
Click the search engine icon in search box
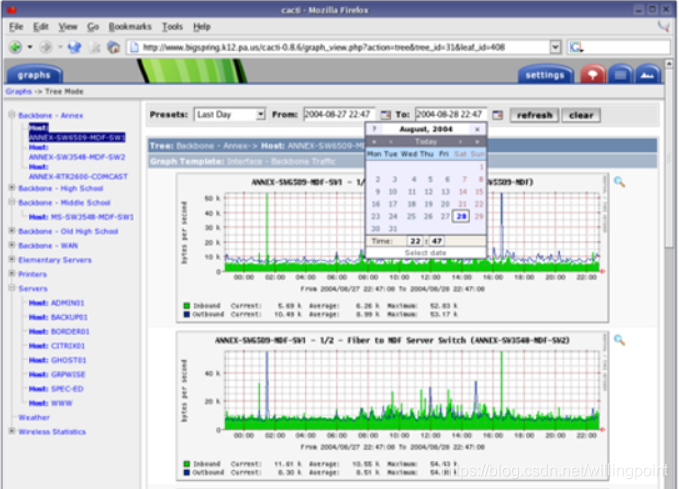click(576, 47)
